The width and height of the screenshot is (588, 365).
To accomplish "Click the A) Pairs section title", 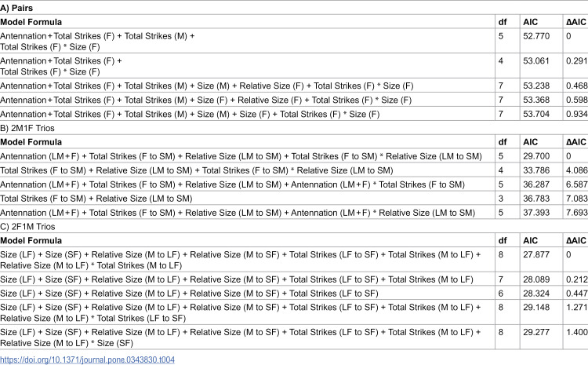I will pyautogui.click(x=16, y=8).
